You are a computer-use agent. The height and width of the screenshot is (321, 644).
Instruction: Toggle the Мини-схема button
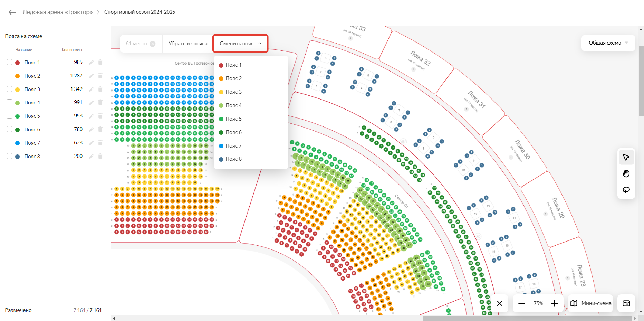tap(591, 303)
